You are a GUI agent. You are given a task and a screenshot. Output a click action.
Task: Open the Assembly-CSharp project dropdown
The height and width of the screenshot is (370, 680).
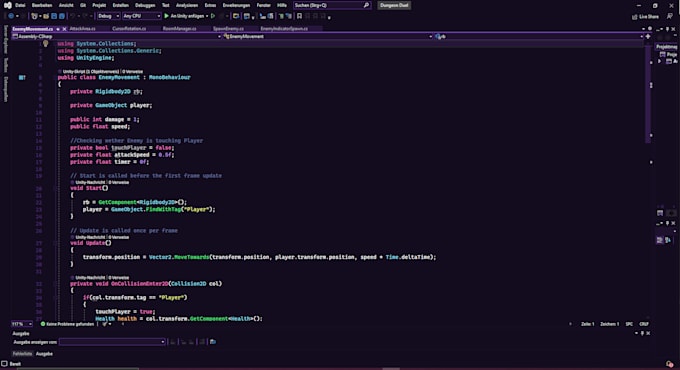coord(117,36)
